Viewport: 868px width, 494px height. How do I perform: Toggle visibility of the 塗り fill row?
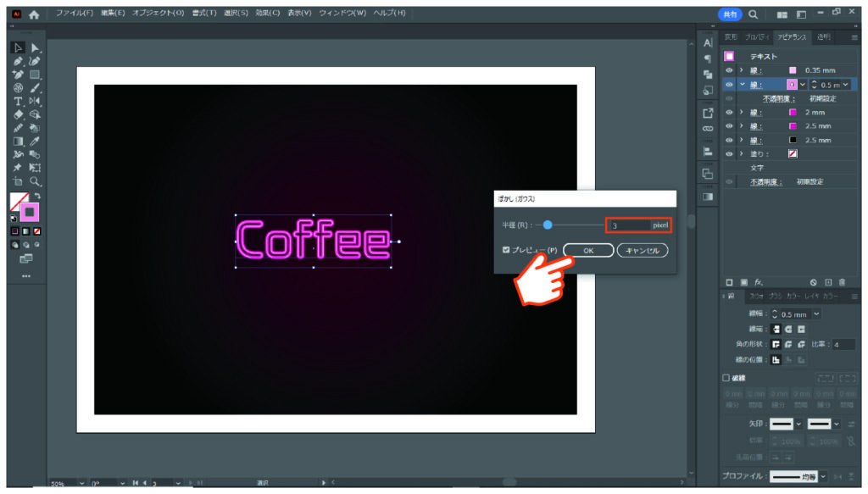pyautogui.click(x=729, y=153)
